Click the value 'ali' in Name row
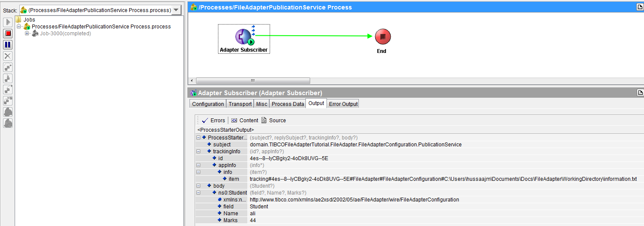 pos(253,214)
